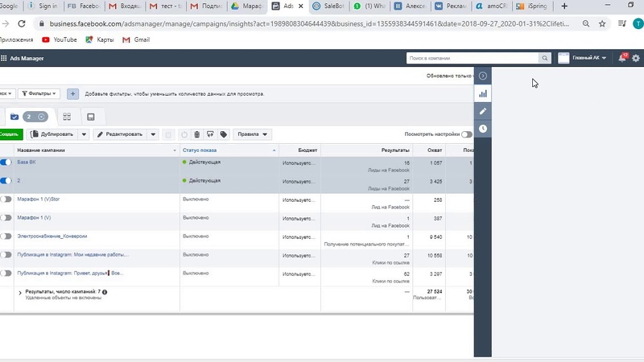Open the notifications bell
This screenshot has width=644, height=362.
[x=622, y=58]
